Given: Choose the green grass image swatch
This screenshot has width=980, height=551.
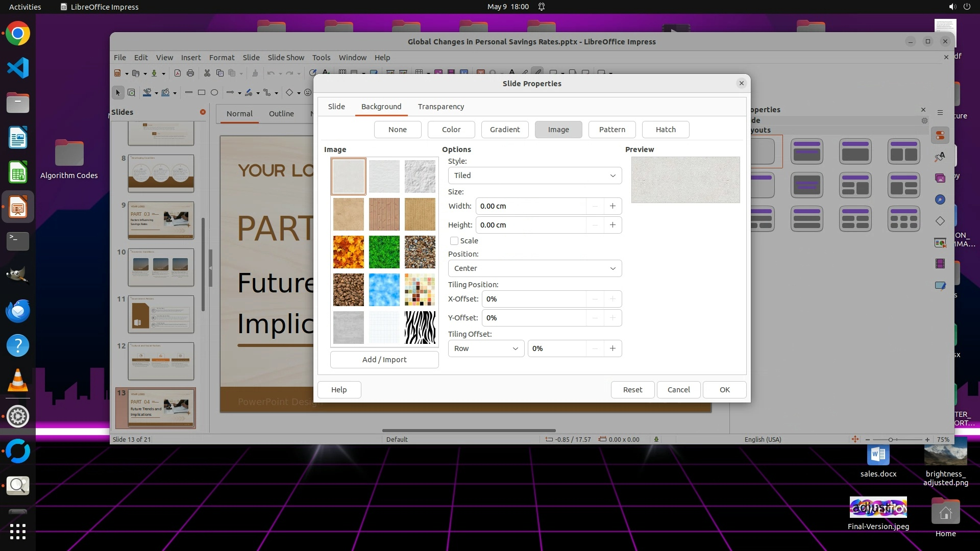Looking at the screenshot, I should [x=384, y=252].
